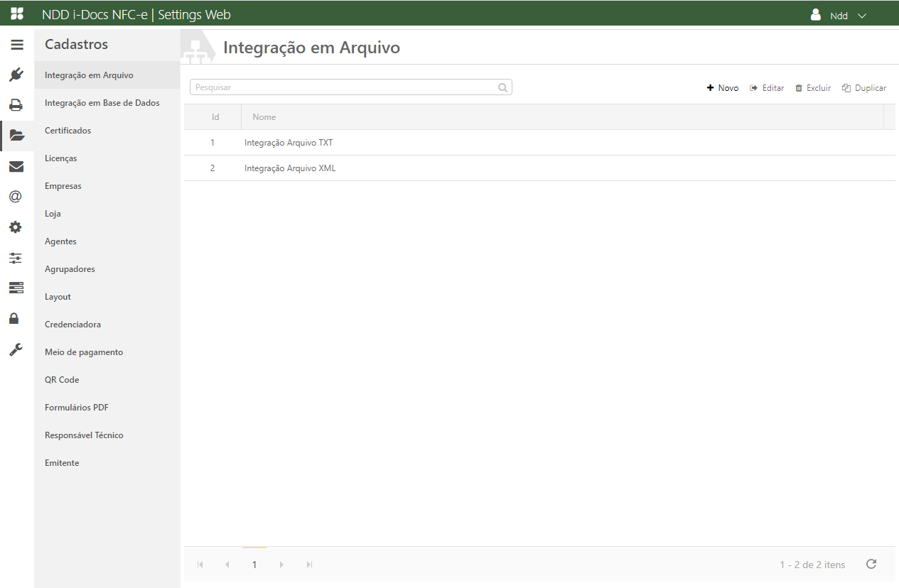Click the Duplicar button
The width and height of the screenshot is (899, 588).
pyautogui.click(x=864, y=88)
